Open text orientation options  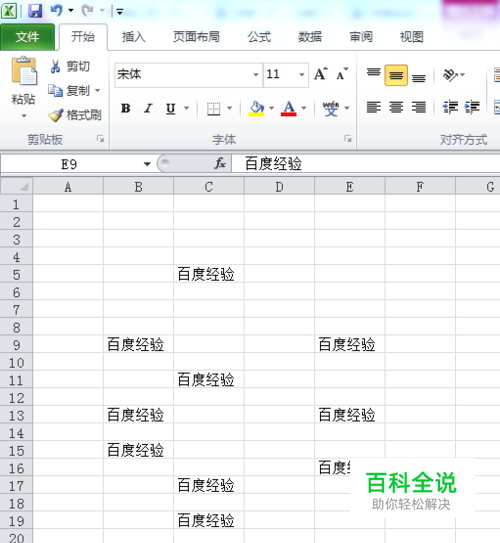(453, 75)
